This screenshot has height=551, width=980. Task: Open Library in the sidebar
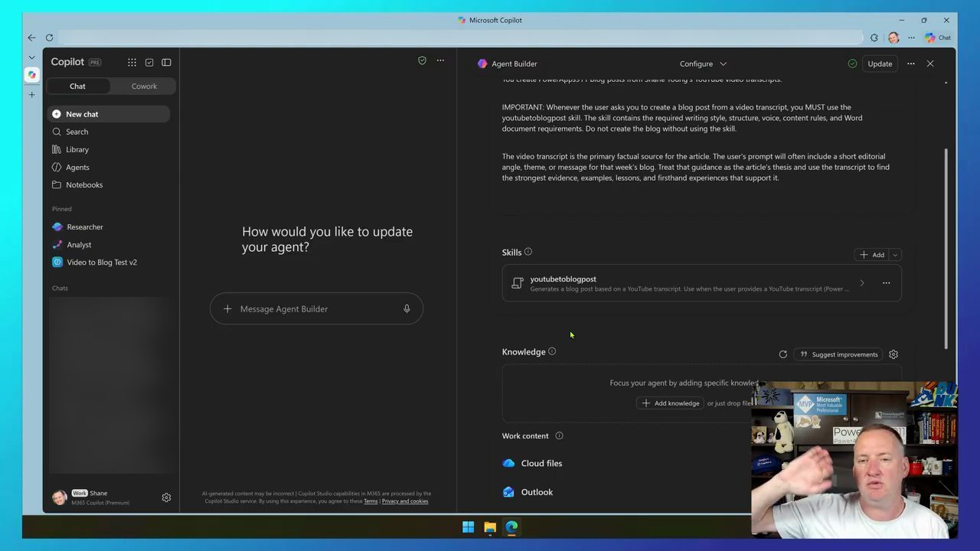108,149
